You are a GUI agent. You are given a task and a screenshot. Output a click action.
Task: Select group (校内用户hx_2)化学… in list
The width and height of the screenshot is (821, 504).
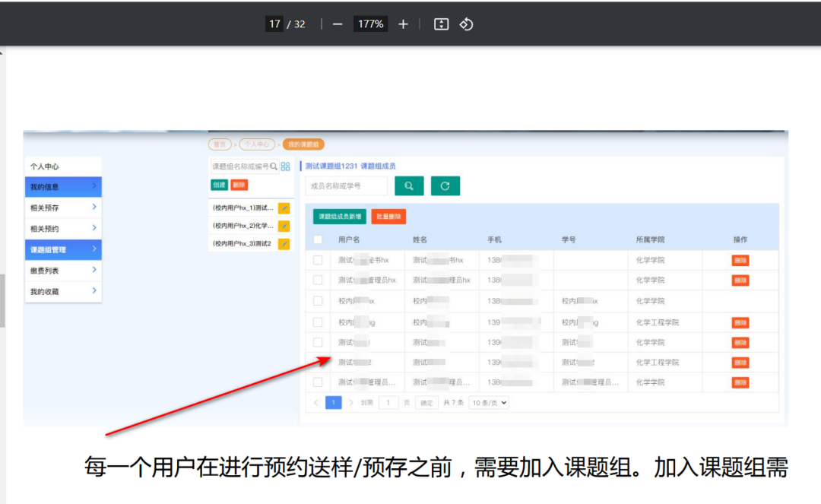[x=243, y=226]
